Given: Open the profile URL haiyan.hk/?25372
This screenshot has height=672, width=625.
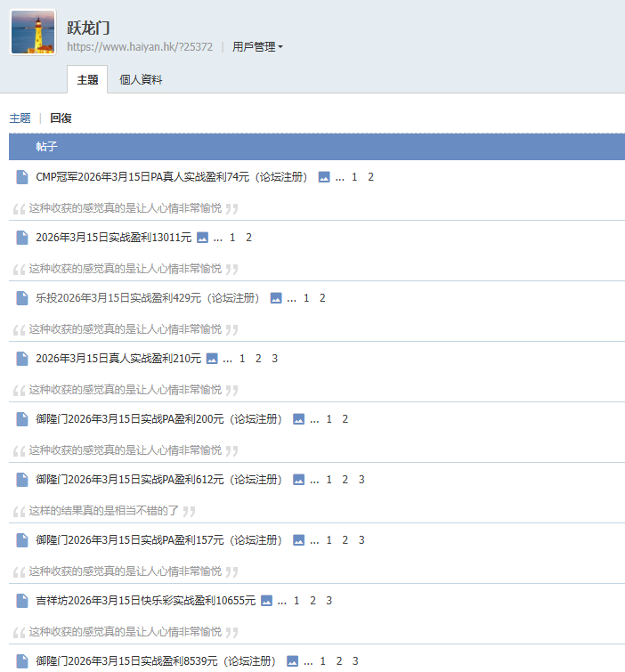Looking at the screenshot, I should (140, 47).
